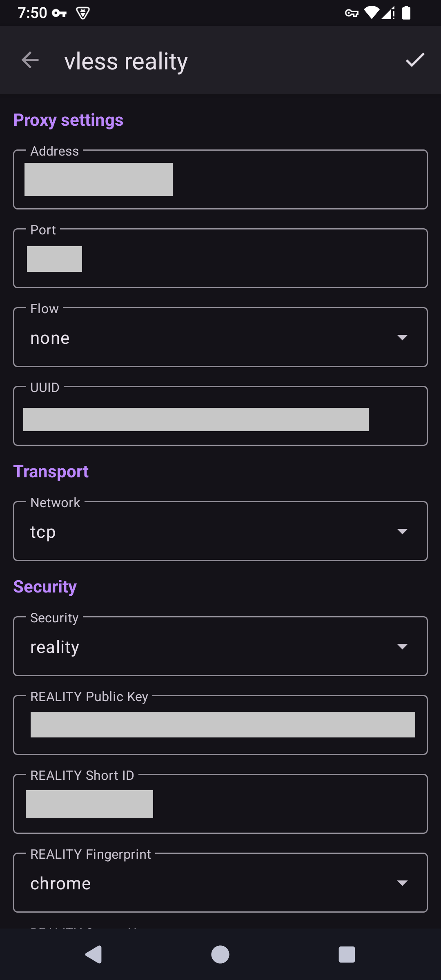441x980 pixels.
Task: Focus the REALITY Short ID field
Action: coord(220,804)
